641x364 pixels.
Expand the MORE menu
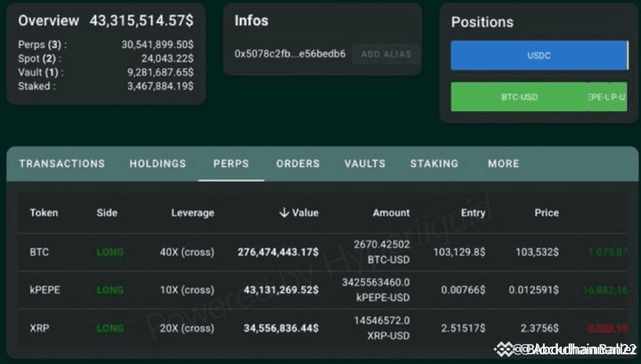coord(503,163)
